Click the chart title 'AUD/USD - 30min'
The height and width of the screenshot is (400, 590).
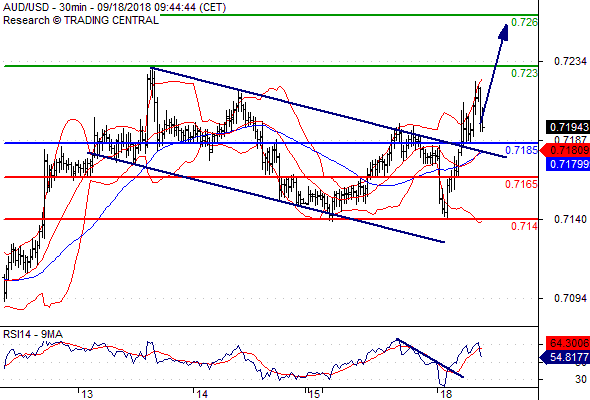(x=46, y=7)
